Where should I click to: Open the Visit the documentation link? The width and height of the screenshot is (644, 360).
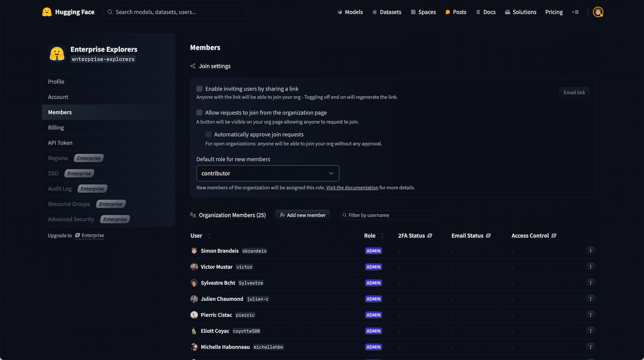point(352,187)
